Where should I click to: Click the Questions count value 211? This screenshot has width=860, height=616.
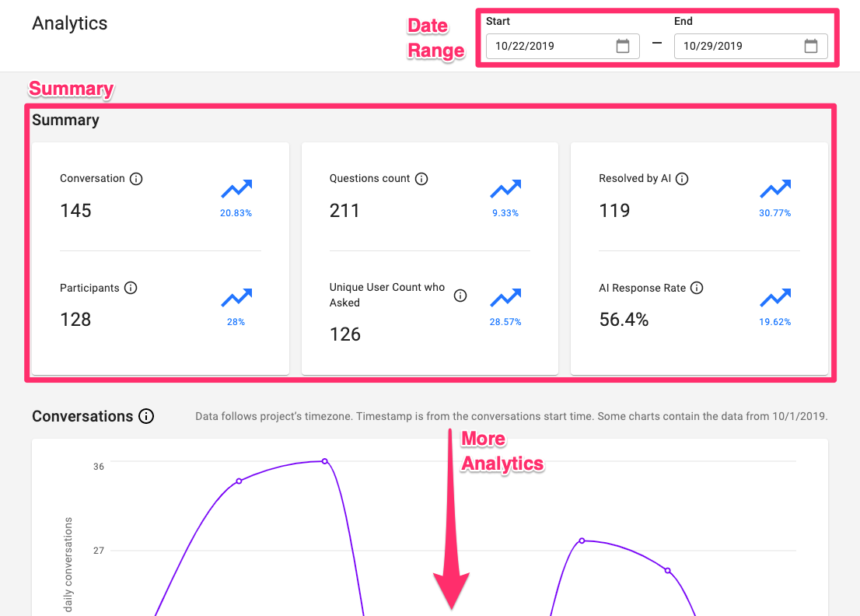(344, 211)
